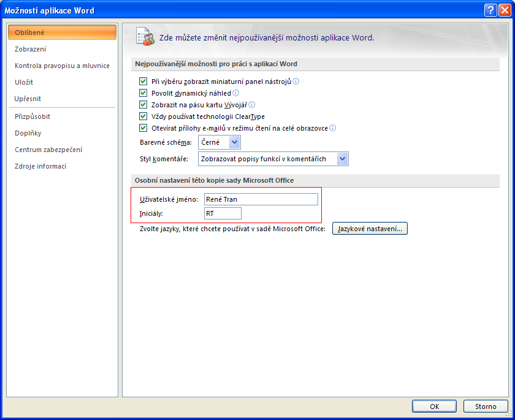Click the Jazykové nastavení button

(370, 229)
